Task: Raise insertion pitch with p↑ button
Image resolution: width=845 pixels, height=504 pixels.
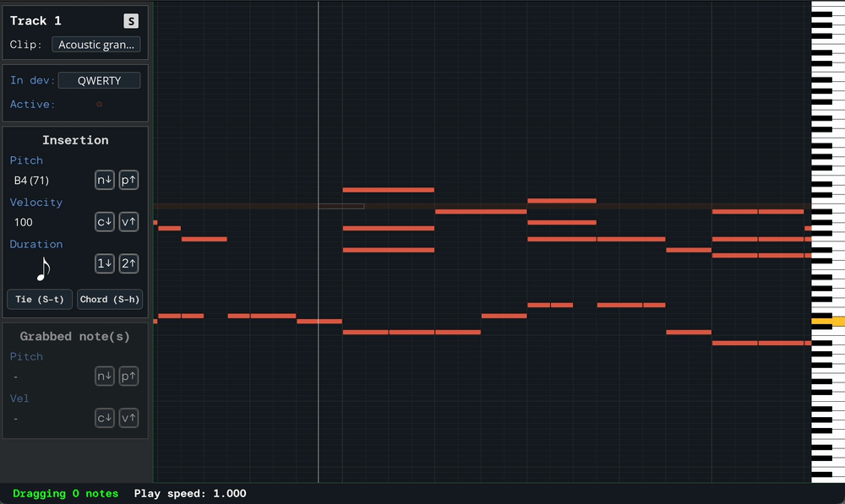Action: 128,181
